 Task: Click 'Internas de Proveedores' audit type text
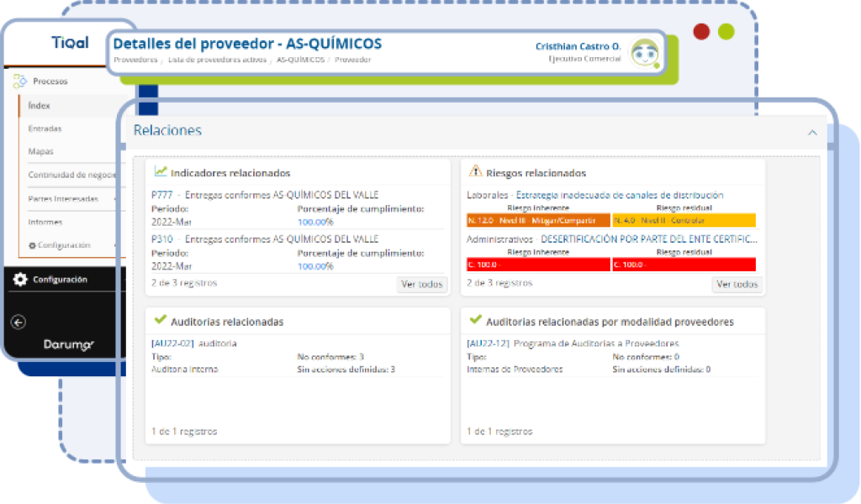click(515, 370)
